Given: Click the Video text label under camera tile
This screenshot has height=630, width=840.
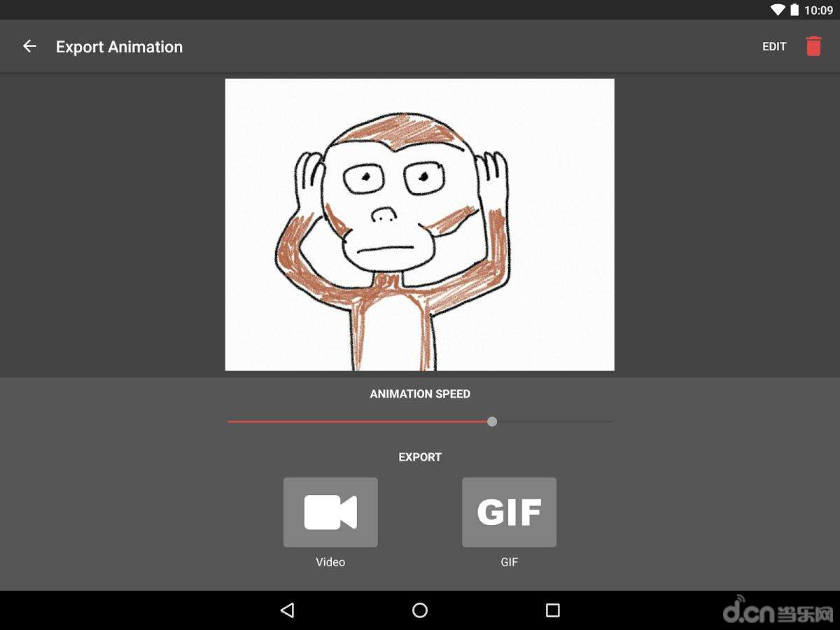Looking at the screenshot, I should (x=330, y=562).
